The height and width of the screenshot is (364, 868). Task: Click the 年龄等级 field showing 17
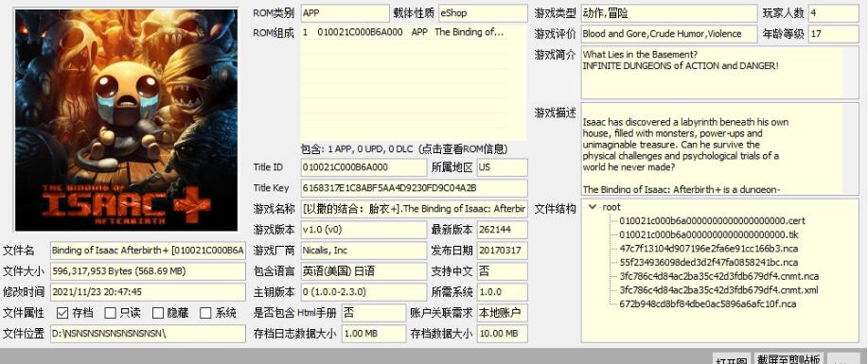tap(834, 34)
